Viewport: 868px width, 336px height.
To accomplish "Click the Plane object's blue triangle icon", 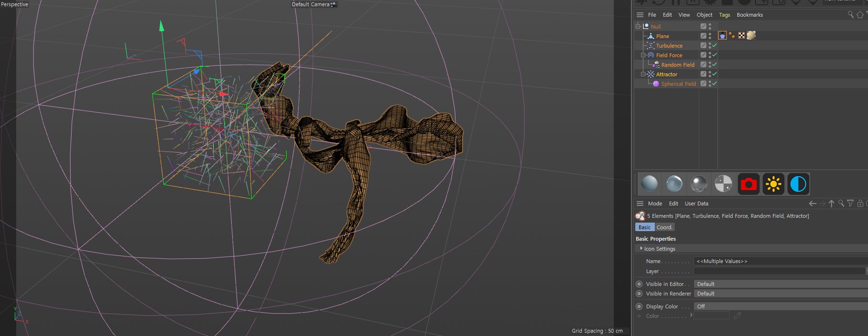I will tap(651, 36).
